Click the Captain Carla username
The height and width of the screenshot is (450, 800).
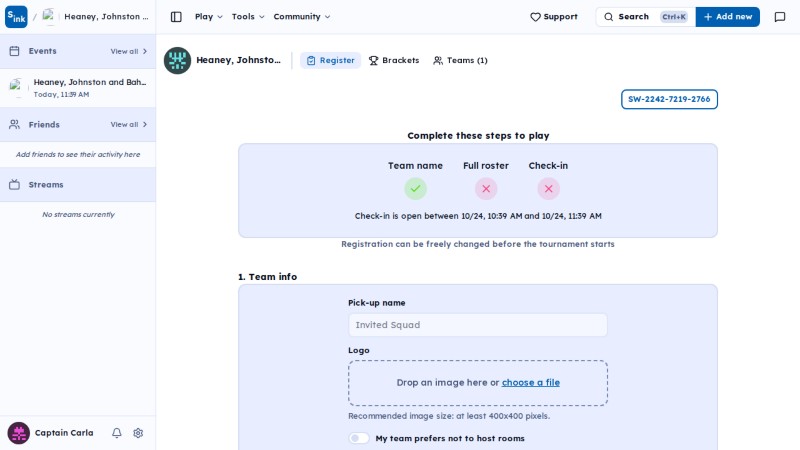coord(64,433)
